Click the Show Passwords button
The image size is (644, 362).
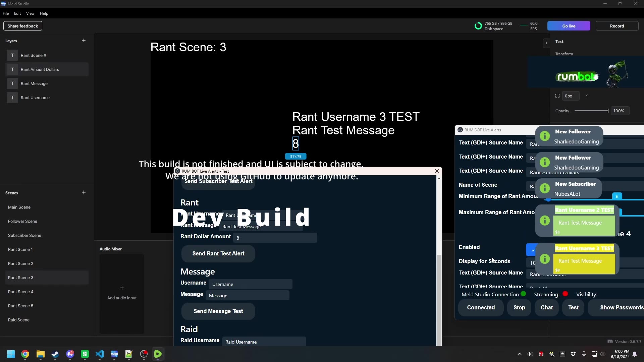[621, 307]
